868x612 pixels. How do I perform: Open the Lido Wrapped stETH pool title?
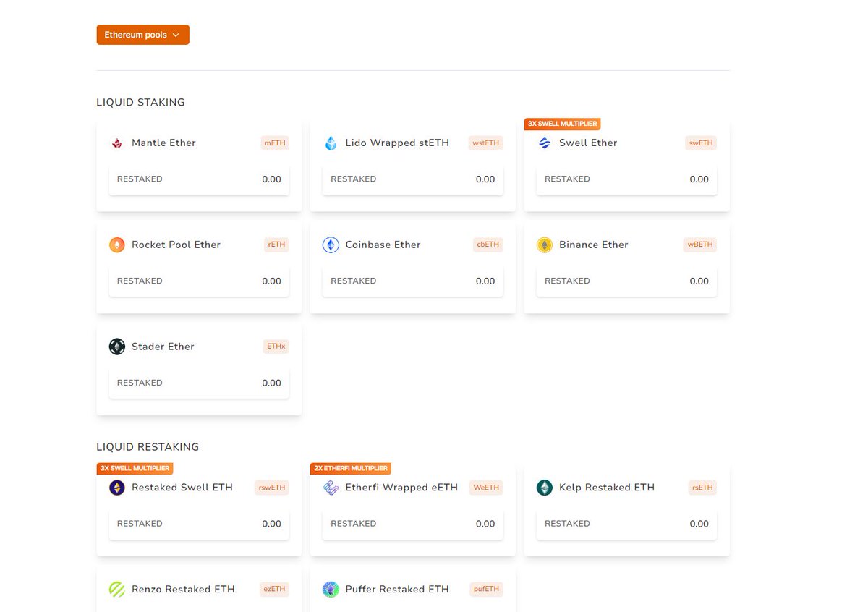point(397,143)
